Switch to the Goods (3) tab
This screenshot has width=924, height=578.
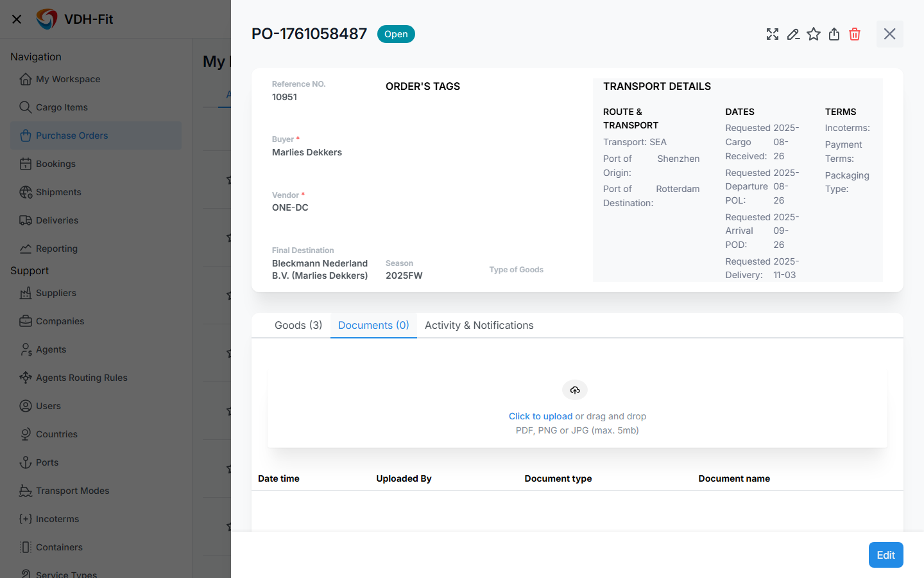(298, 325)
